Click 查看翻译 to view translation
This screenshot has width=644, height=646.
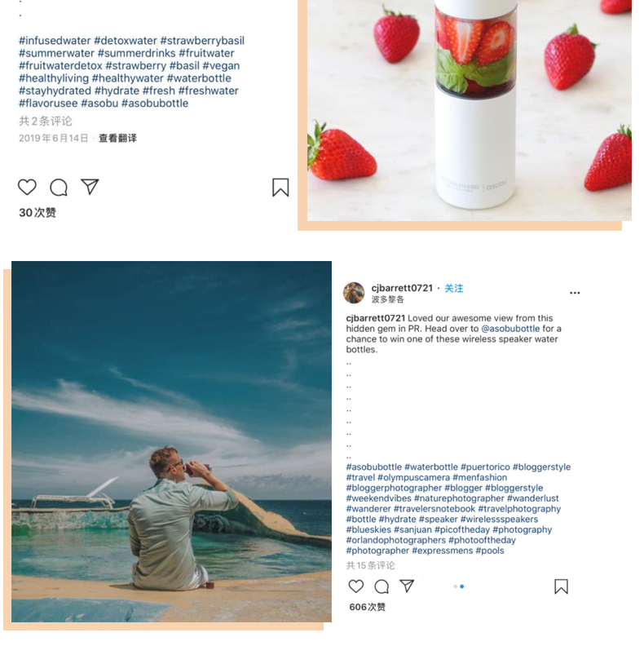pos(117,138)
